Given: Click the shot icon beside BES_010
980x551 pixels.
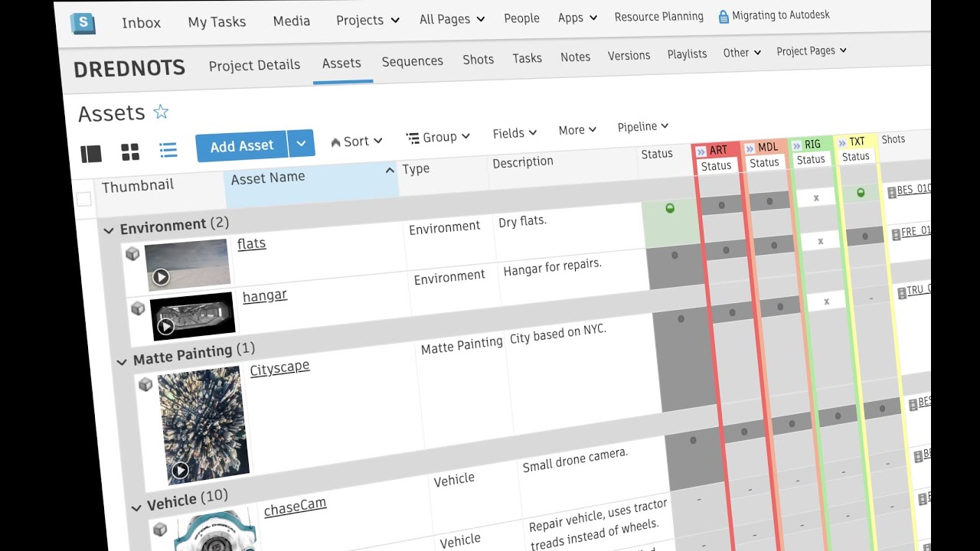Looking at the screenshot, I should coord(891,193).
